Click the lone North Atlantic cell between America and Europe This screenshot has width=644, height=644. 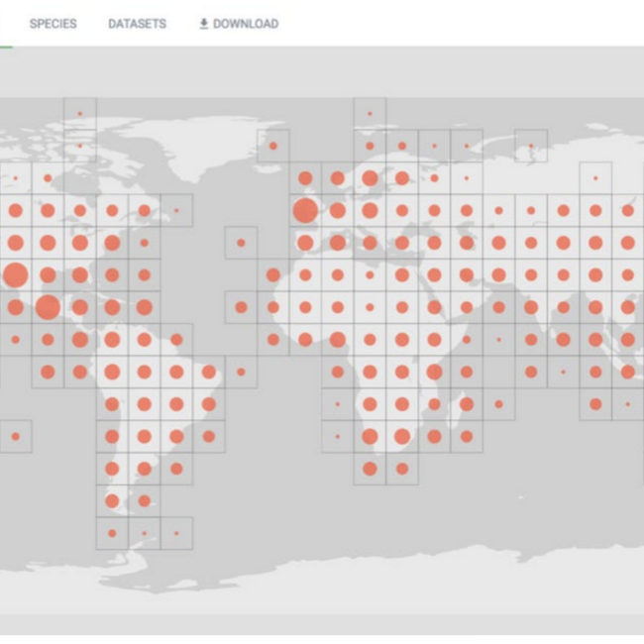pos(241,243)
